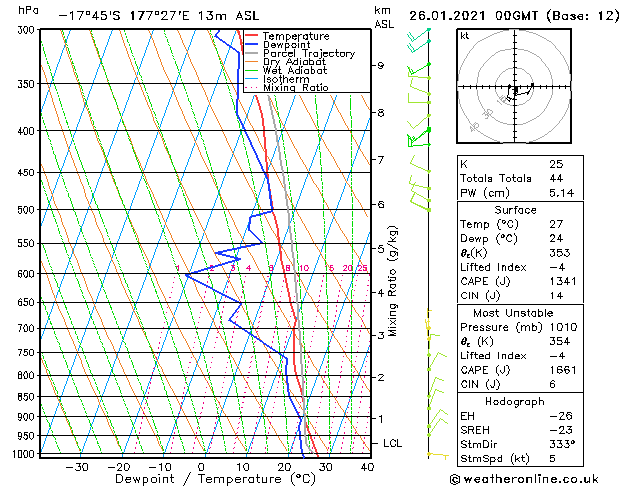
Task: Click the 'Mixing Ratio (g/kg)' vertical axis label
Action: (392, 281)
